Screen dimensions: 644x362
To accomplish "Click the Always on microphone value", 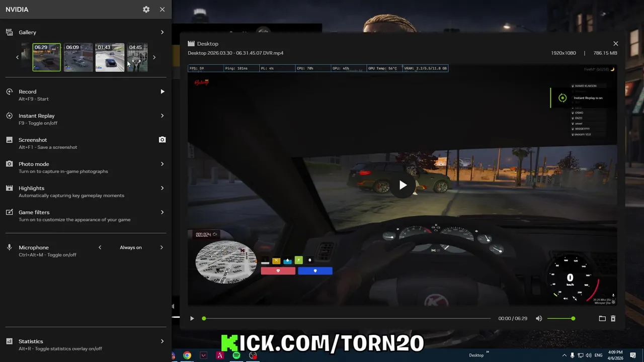I will coord(131,247).
